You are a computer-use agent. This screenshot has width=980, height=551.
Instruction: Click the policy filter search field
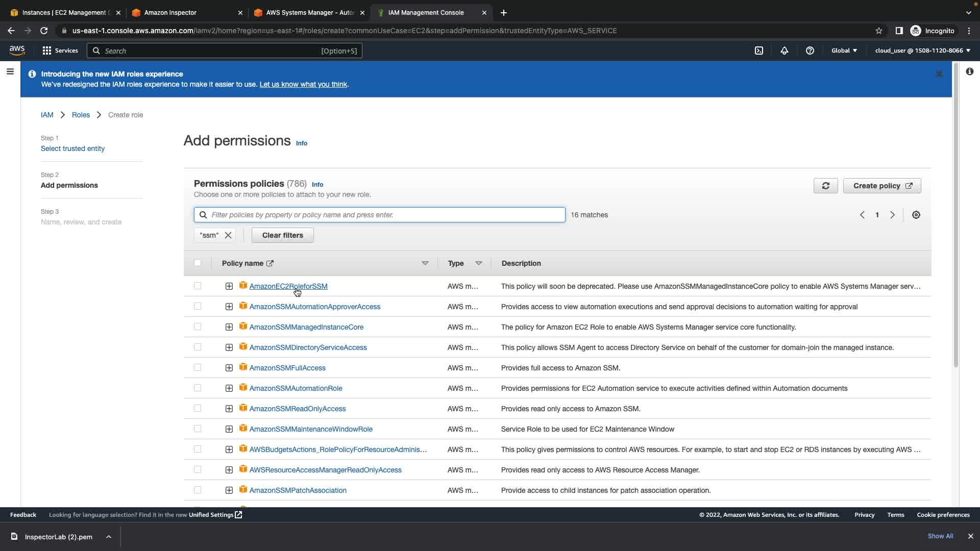point(386,215)
